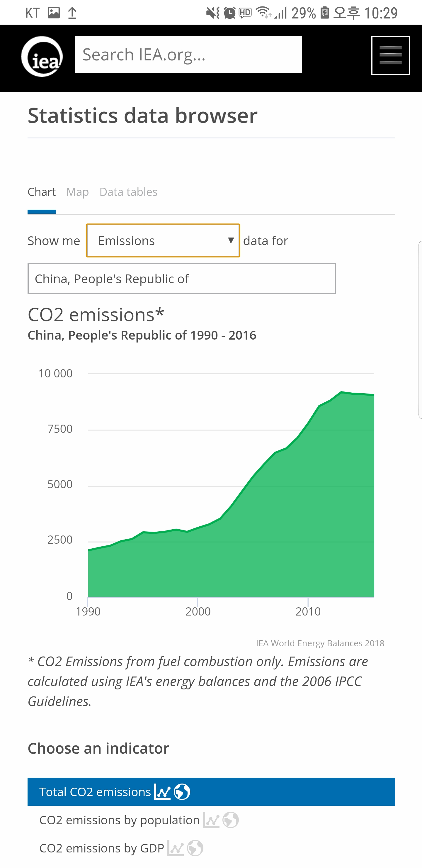Click chart icon beside CO2 emissions by GDP
The image size is (422, 868).
(x=176, y=848)
